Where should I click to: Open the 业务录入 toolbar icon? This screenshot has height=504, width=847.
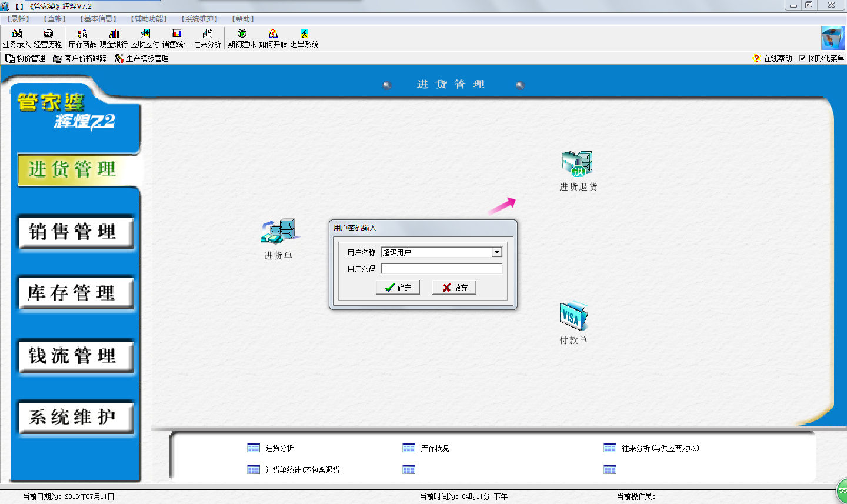pos(16,38)
